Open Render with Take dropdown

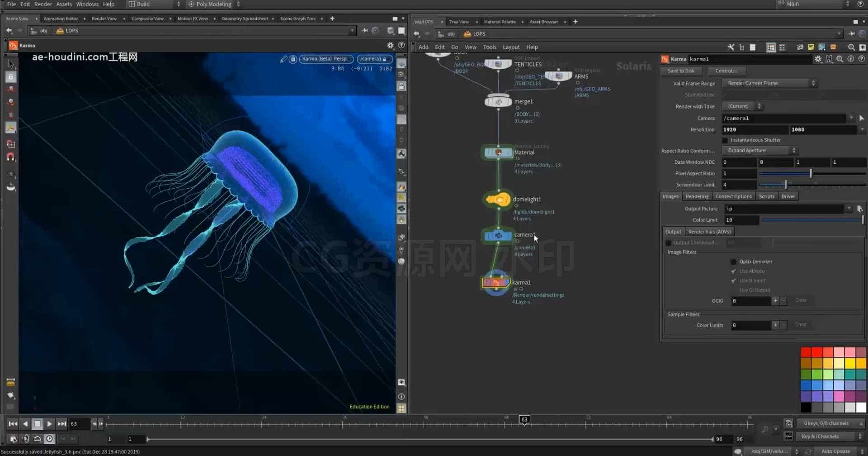point(743,106)
